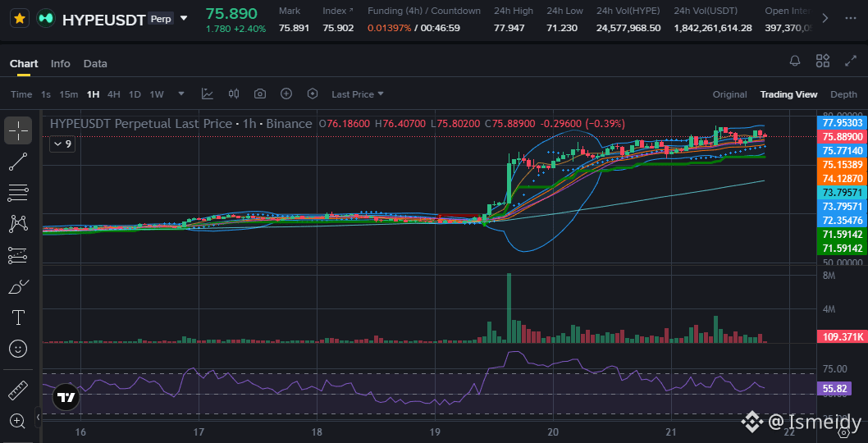This screenshot has width=868, height=443.
Task: Select the trend line tool
Action: point(18,162)
